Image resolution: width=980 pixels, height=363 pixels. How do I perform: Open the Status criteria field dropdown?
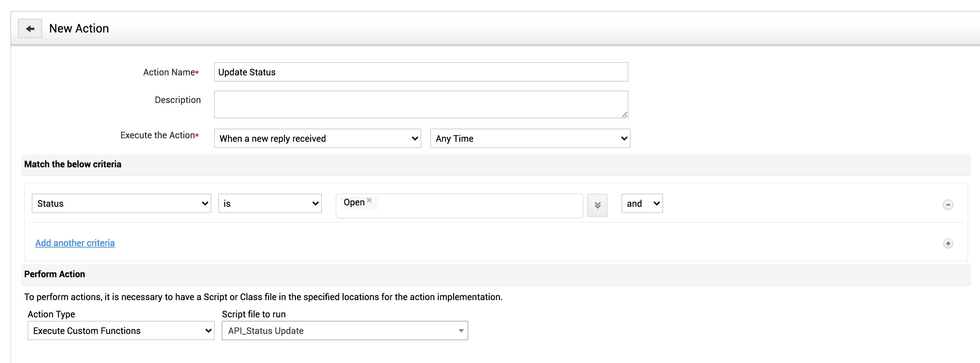coord(121,203)
